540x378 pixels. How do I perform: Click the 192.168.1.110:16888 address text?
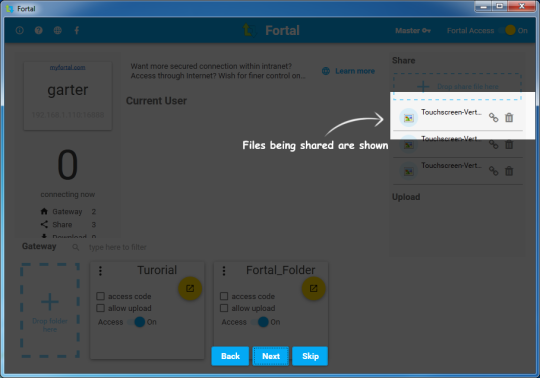68,115
